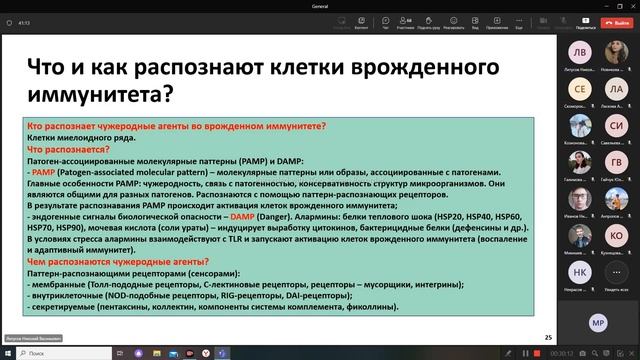Open the purple Alice assistant icon
This screenshot has width=640, height=360.
139,353
